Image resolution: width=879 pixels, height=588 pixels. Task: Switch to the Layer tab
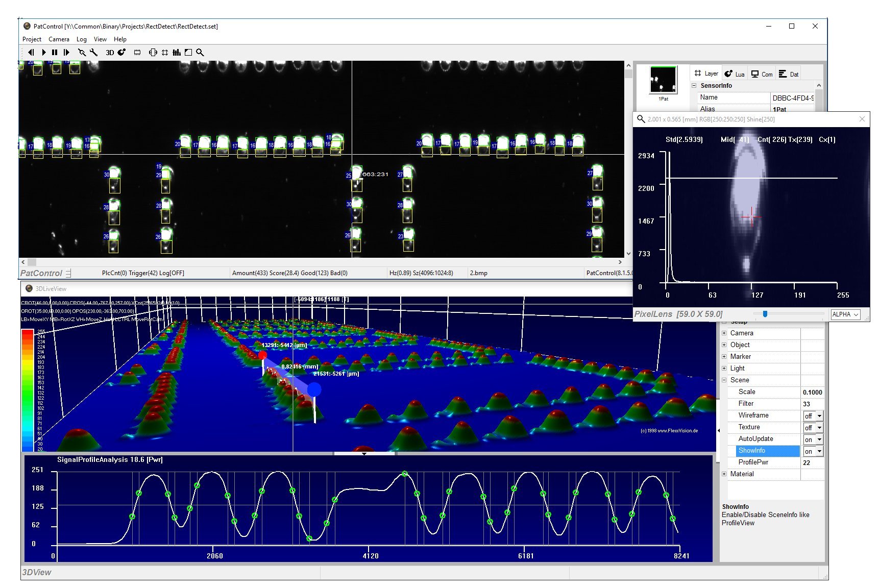(706, 73)
